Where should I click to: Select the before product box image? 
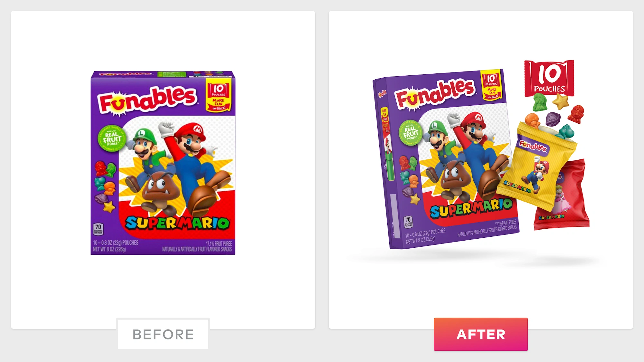click(x=163, y=163)
